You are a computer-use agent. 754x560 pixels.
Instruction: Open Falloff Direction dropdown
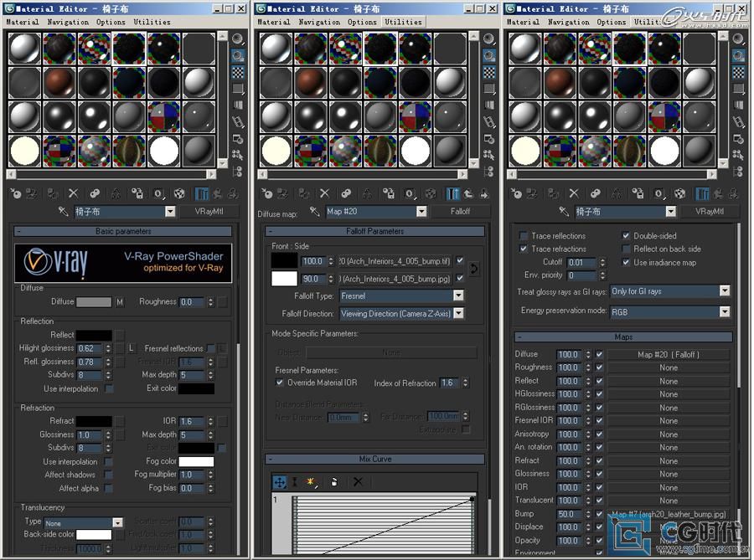click(458, 314)
